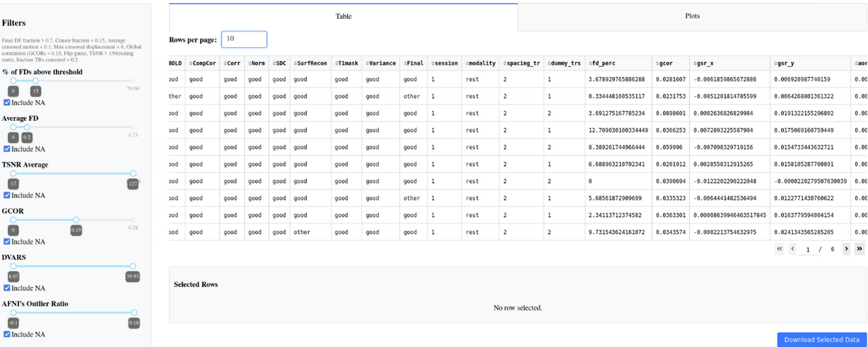Click the Selected Rows heading
Viewport: 868px width, 347px height.
coord(195,284)
